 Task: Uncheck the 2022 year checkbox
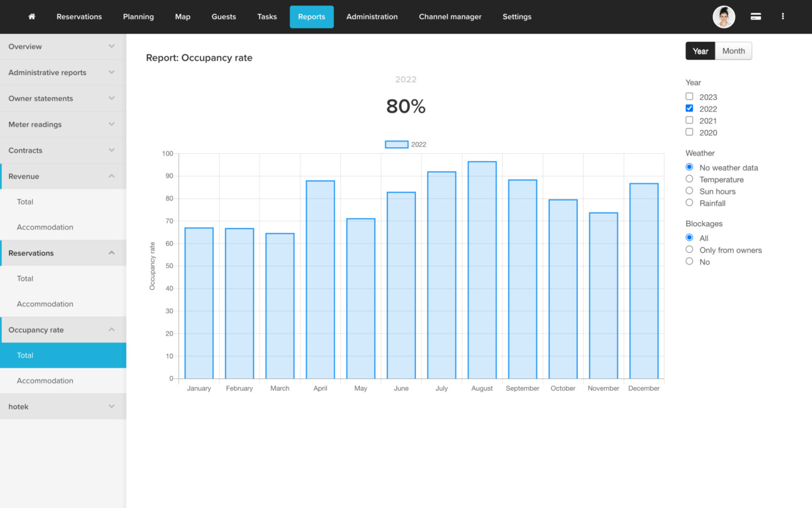pos(689,108)
